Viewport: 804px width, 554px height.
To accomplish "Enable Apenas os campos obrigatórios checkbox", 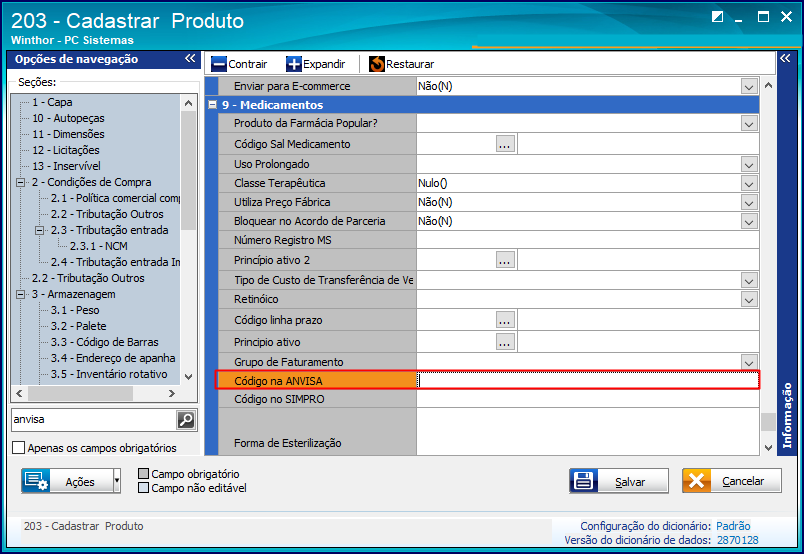I will (18, 447).
